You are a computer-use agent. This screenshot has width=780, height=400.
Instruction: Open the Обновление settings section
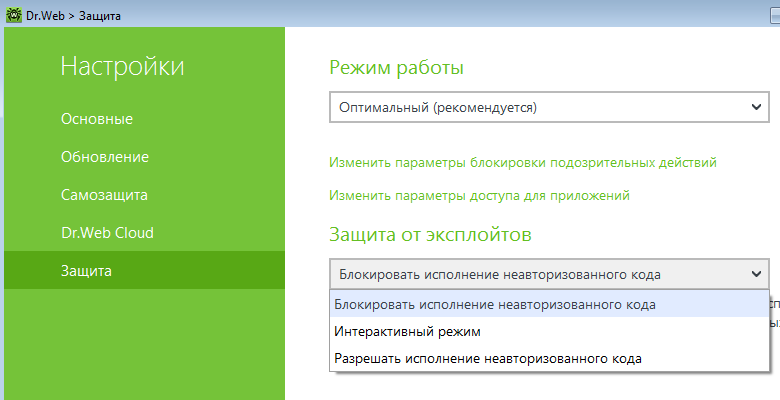105,157
